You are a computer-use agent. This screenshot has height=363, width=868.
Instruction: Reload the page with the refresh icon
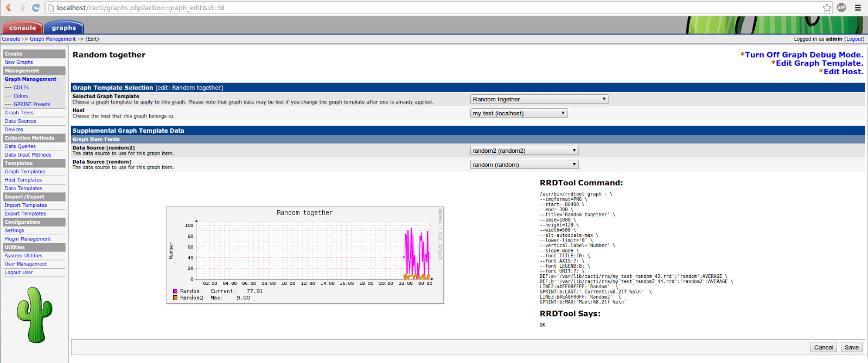pos(36,8)
